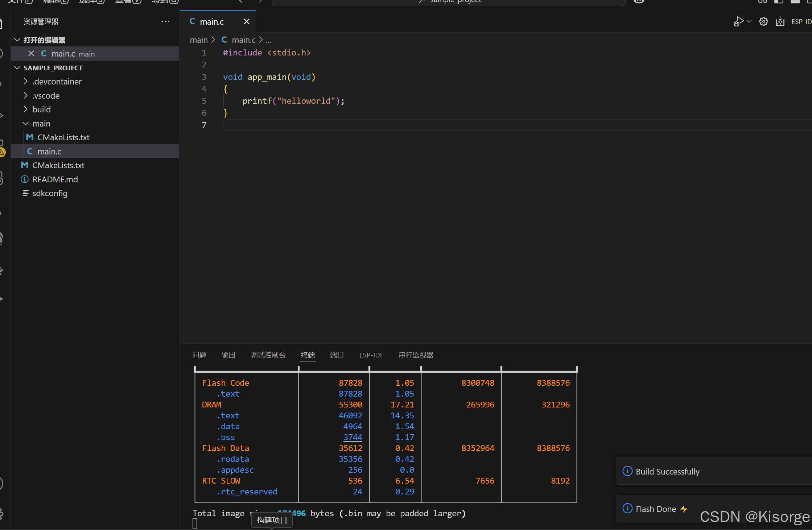812x530 pixels.
Task: Select the main.c editor tab
Action: click(218, 22)
